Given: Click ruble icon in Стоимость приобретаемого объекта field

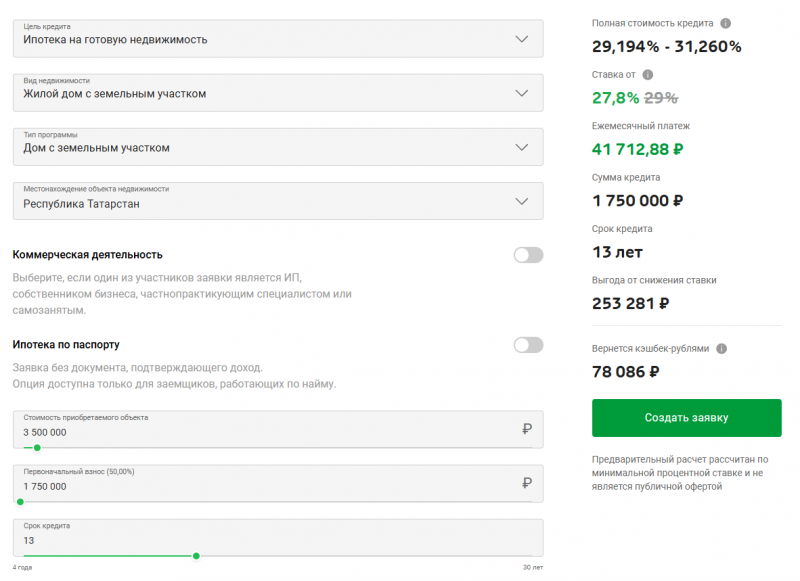Looking at the screenshot, I should pos(527,429).
